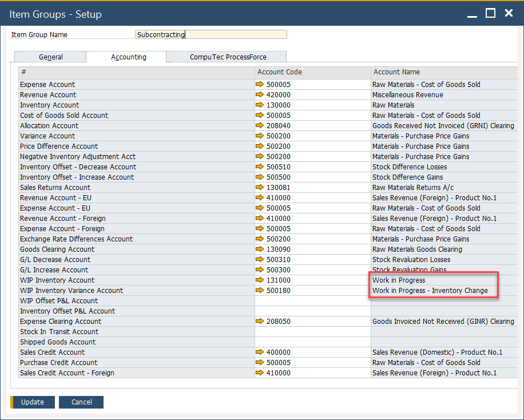This screenshot has height=420, width=524.
Task: Click the Cancel button
Action: coord(81,402)
